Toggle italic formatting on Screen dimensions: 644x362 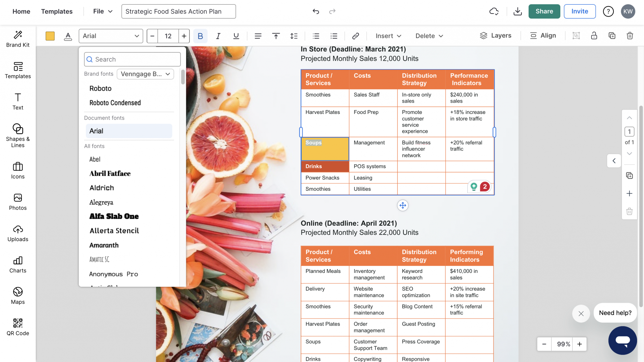click(218, 36)
